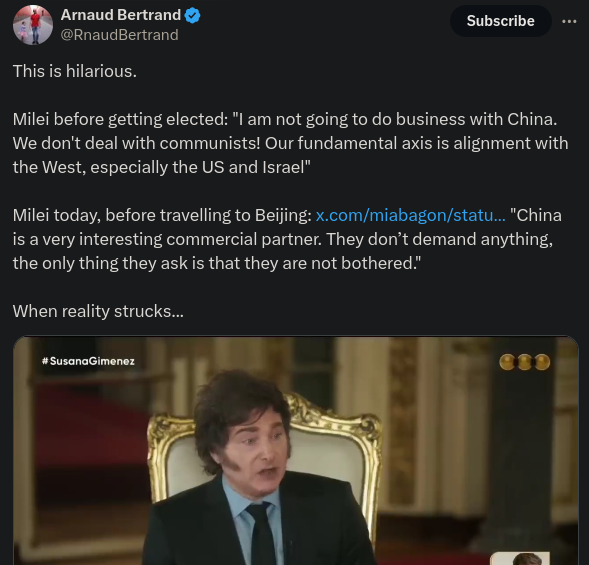The height and width of the screenshot is (565, 589).
Task: Click "the only thing they ask" line
Action: (217, 263)
